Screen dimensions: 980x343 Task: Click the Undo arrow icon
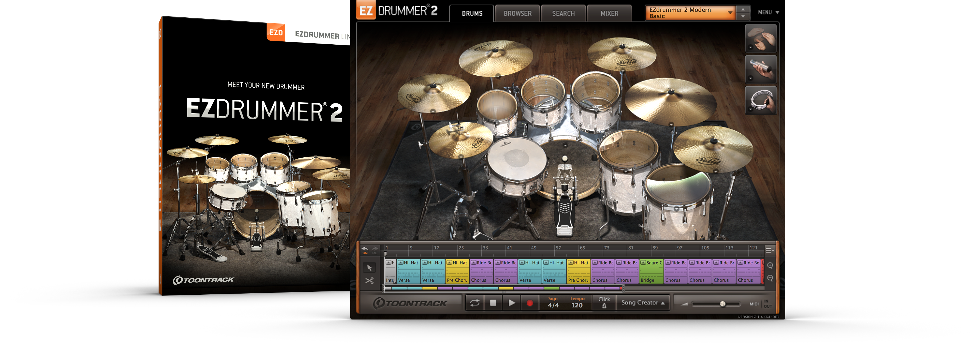365,249
